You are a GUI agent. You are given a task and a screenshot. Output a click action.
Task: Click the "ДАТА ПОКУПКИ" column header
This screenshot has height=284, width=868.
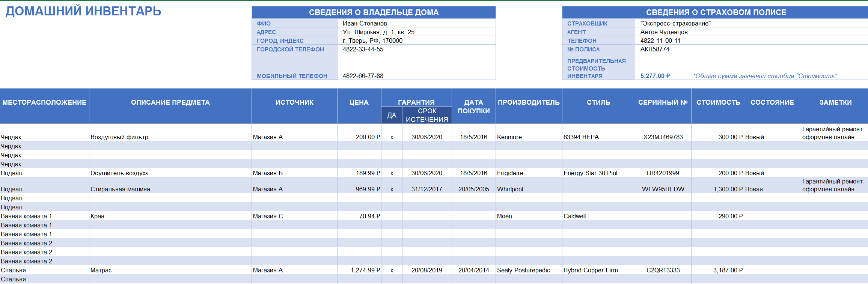(474, 106)
